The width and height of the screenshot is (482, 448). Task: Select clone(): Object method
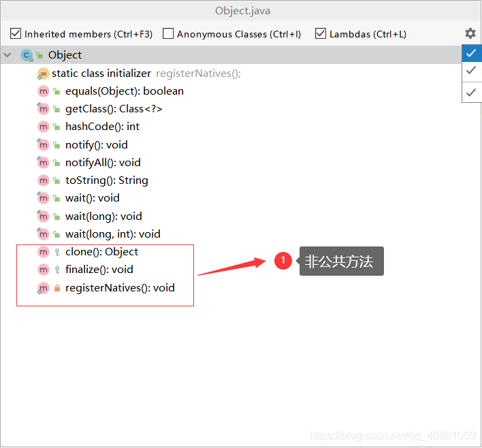point(101,252)
